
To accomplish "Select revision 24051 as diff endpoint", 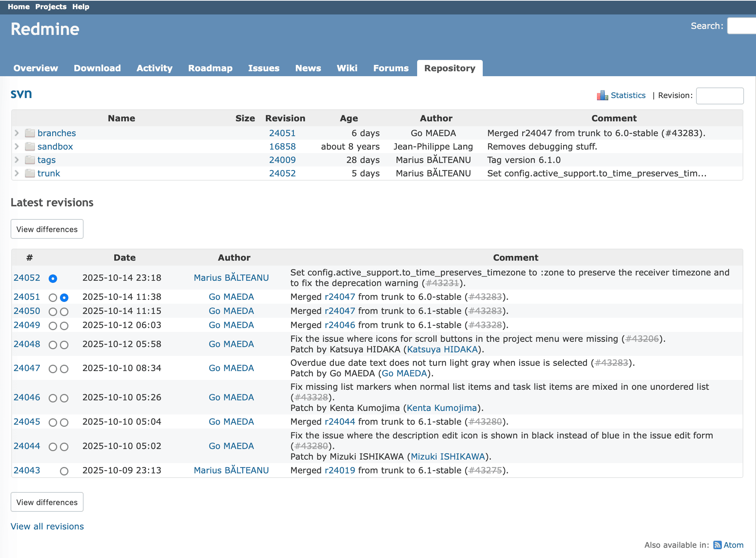I will [64, 297].
